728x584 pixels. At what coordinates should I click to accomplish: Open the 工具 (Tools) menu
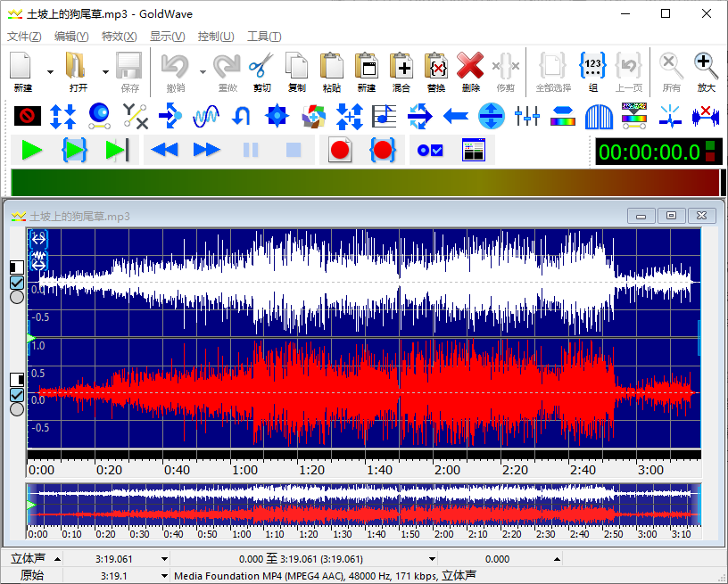coord(263,37)
